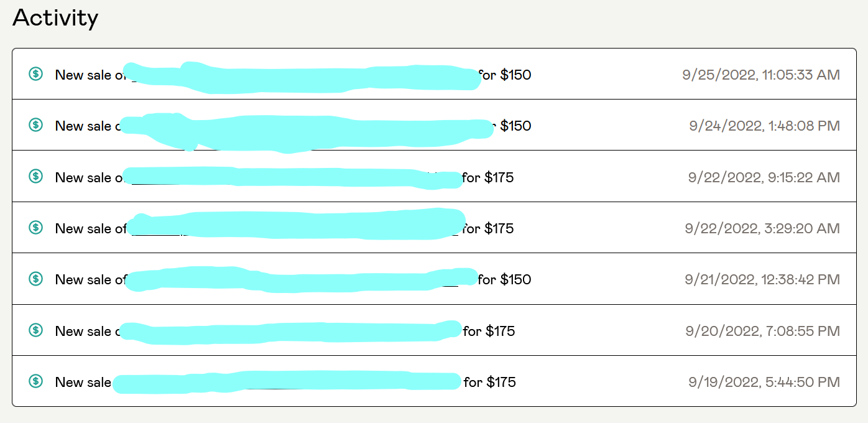The height and width of the screenshot is (423, 868).
Task: Click "for $175" in the 9:15:22 AM row
Action: (x=488, y=177)
